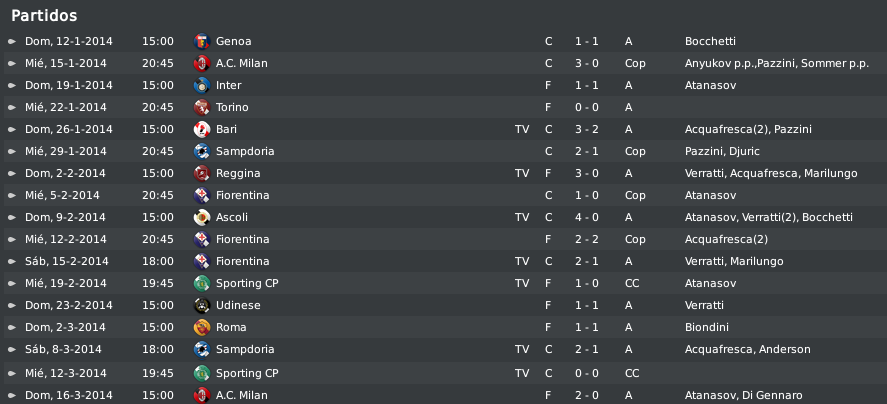Click the arrow marker beside Mié, 5-2-2014
The width and height of the screenshot is (887, 404).
[12, 196]
